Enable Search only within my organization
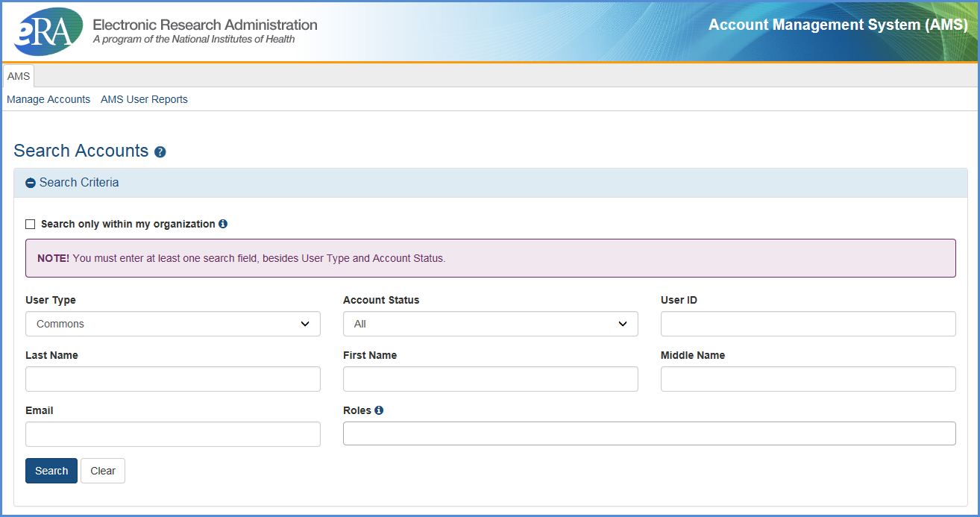The image size is (980, 517). [x=31, y=224]
